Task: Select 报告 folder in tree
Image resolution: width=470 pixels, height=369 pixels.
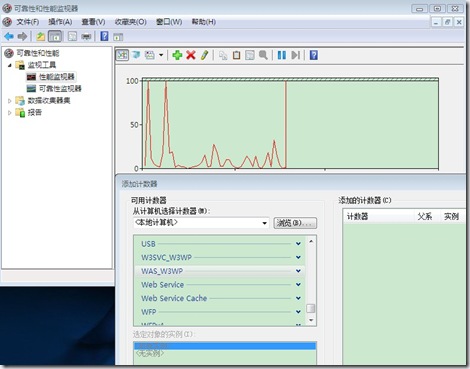Action: 35,113
